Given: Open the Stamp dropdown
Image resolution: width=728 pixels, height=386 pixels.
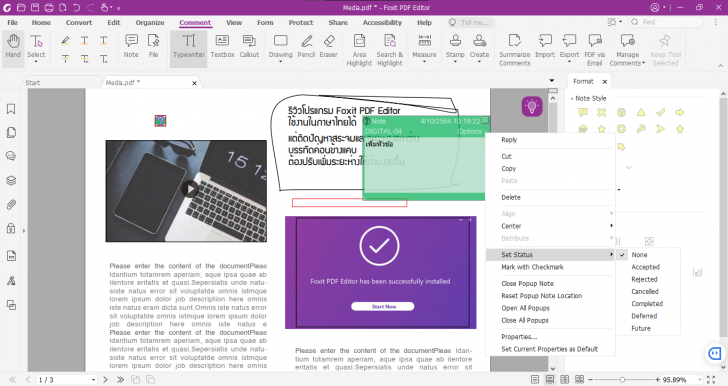Looking at the screenshot, I should 455,61.
